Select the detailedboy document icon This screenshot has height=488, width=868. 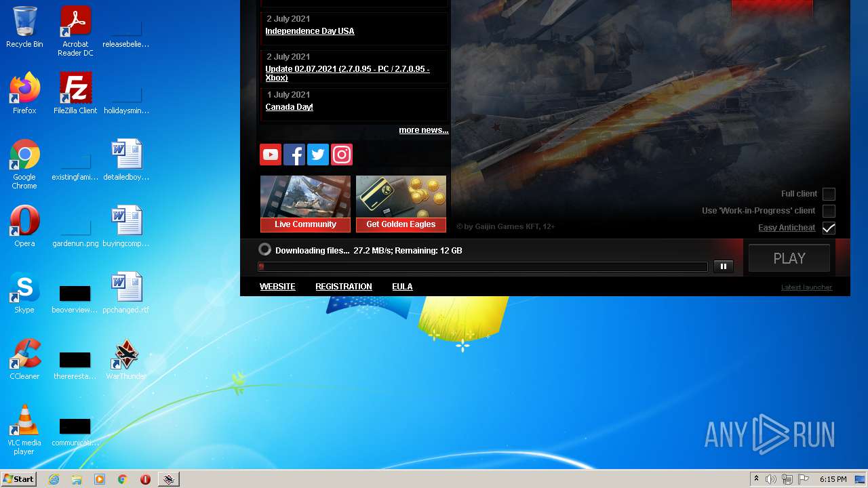tap(126, 160)
